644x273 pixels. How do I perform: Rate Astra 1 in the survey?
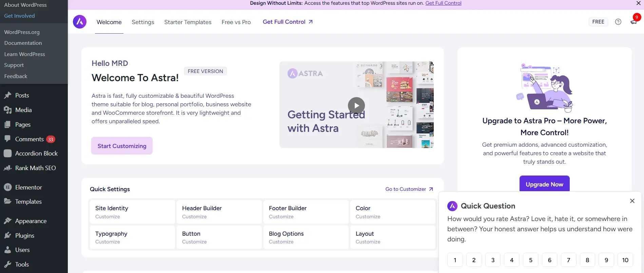tap(455, 260)
